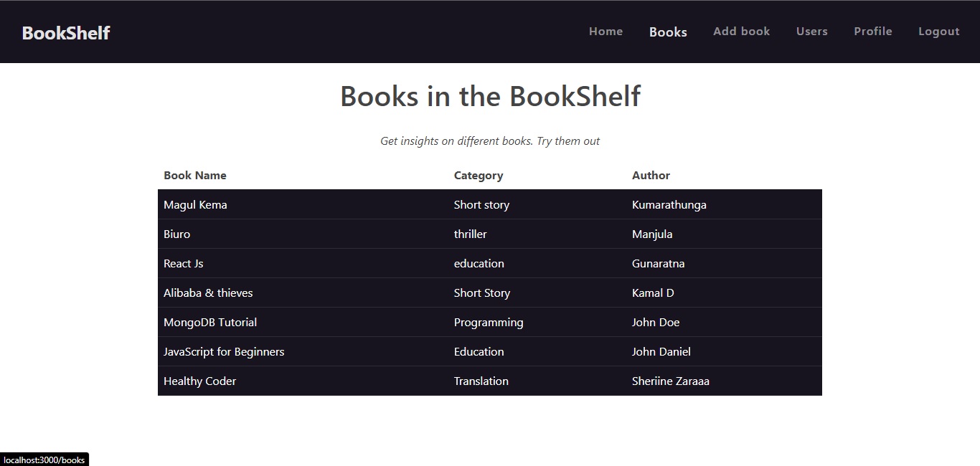Click the Book Name column header
The width and height of the screenshot is (980, 466).
click(x=195, y=175)
